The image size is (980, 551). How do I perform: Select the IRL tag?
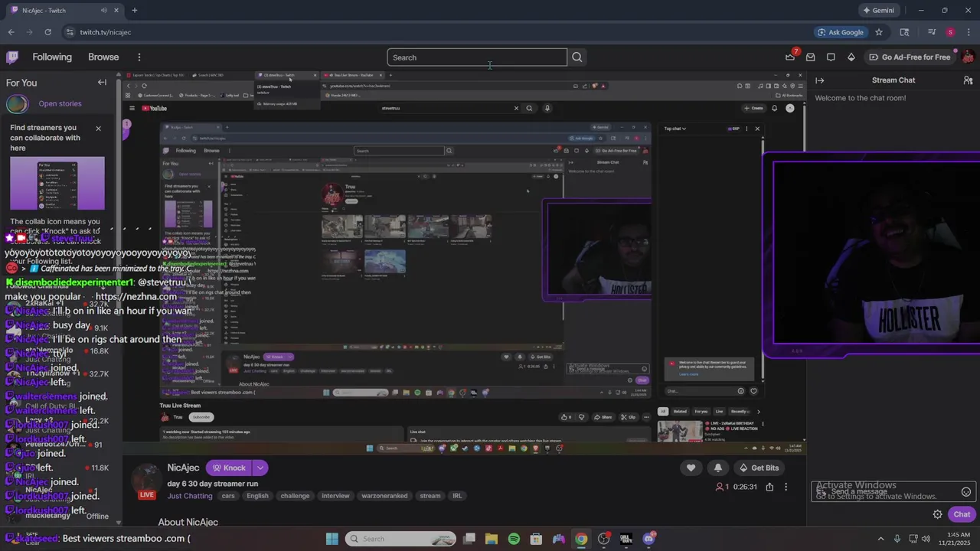[x=457, y=496]
